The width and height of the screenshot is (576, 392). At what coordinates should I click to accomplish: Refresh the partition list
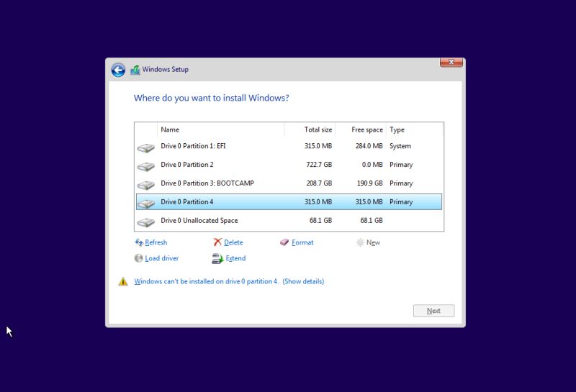pyautogui.click(x=156, y=242)
